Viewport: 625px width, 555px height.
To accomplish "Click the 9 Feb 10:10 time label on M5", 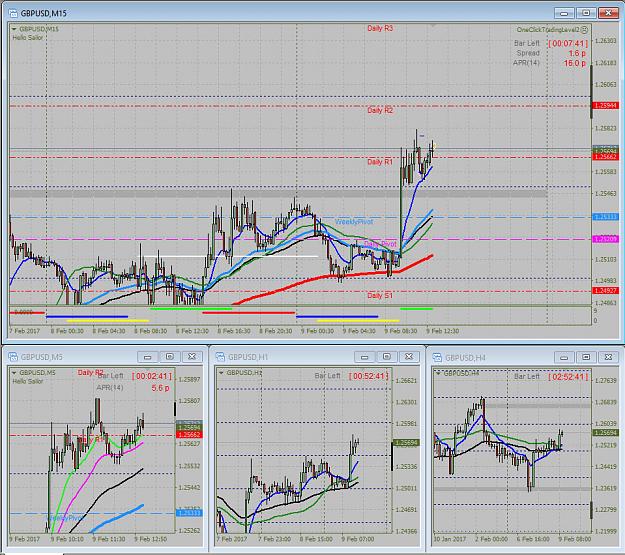I will (67, 539).
